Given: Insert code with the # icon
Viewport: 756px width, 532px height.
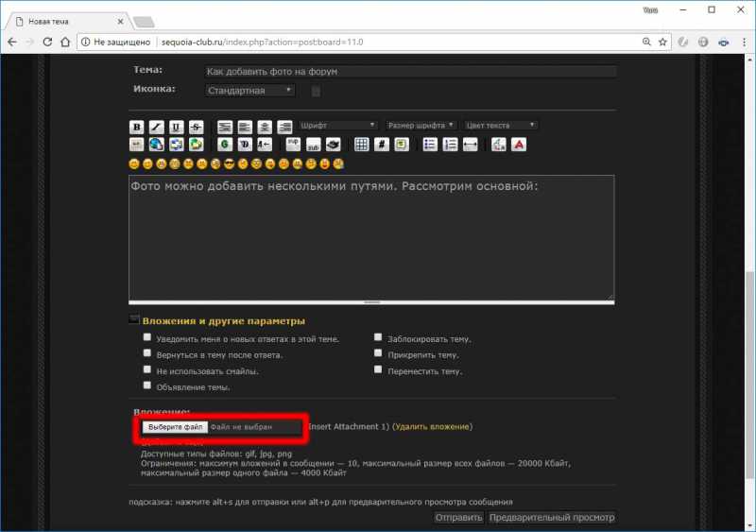Looking at the screenshot, I should pos(381,145).
